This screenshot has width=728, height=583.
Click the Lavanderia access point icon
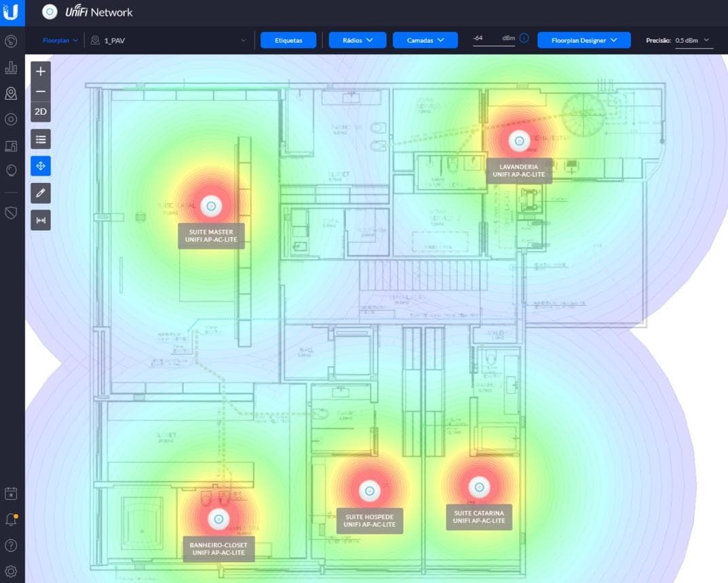click(x=519, y=140)
